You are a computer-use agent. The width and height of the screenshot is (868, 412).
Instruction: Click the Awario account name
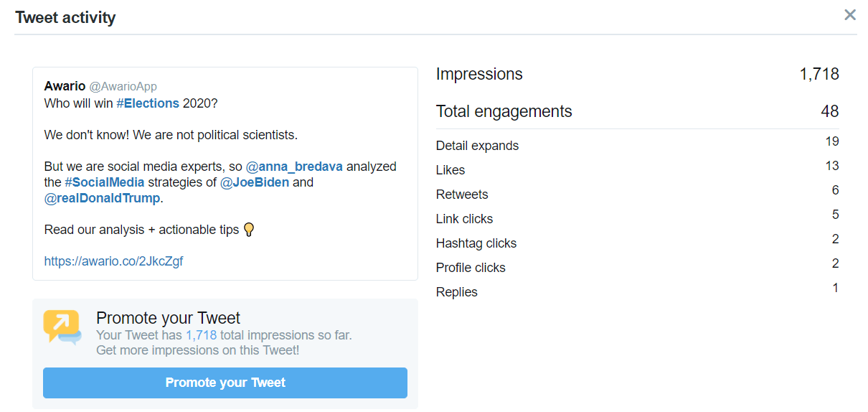pyautogui.click(x=65, y=87)
